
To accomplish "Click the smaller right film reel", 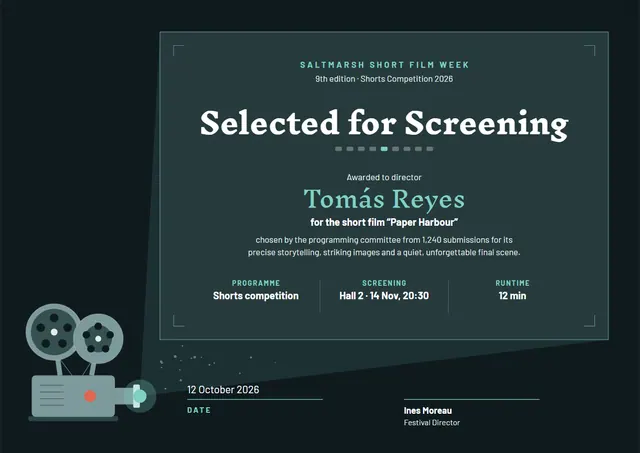I will point(98,338).
